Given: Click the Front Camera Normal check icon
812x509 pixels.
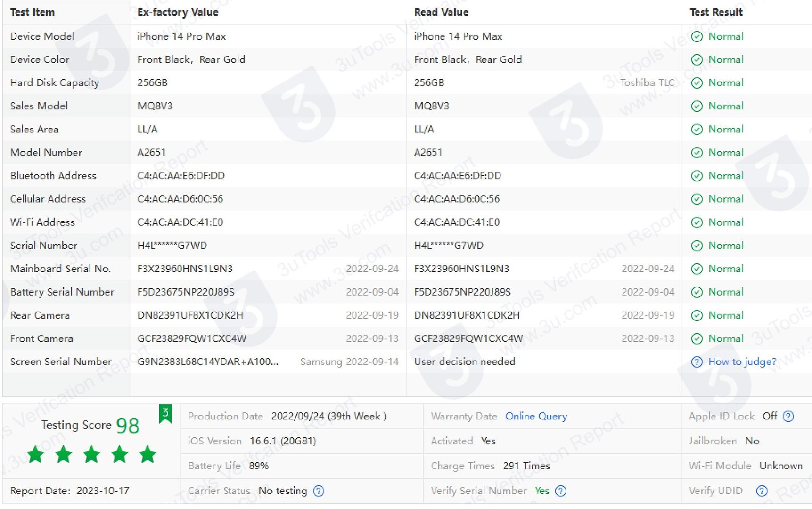Looking at the screenshot, I should (x=697, y=339).
